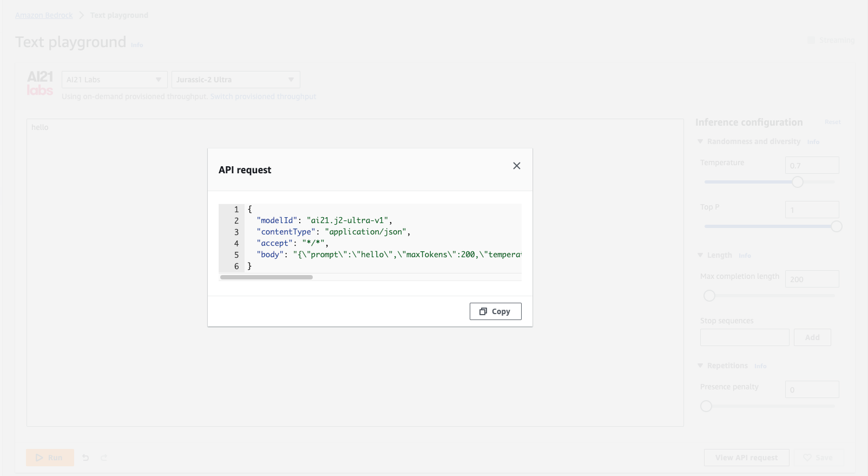Close the API request dialog

[x=517, y=166]
